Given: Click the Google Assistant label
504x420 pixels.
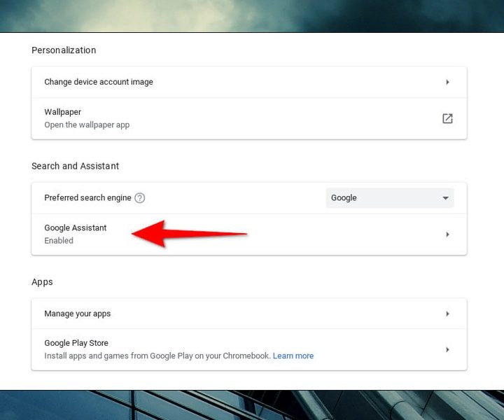Looking at the screenshot, I should coord(75,227).
